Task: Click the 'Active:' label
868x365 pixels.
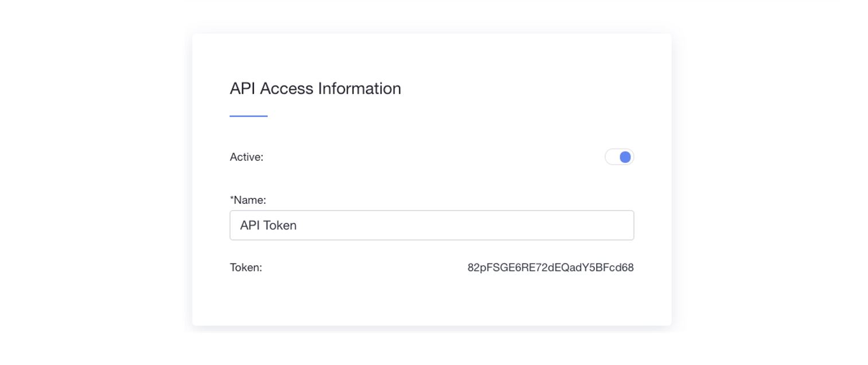Action: coord(246,157)
